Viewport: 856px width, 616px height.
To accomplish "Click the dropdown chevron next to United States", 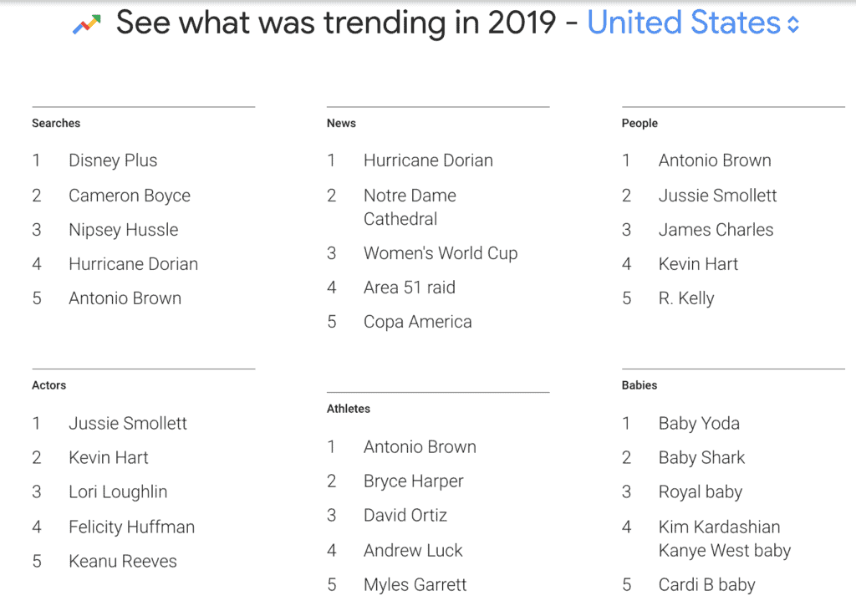I will coord(790,23).
